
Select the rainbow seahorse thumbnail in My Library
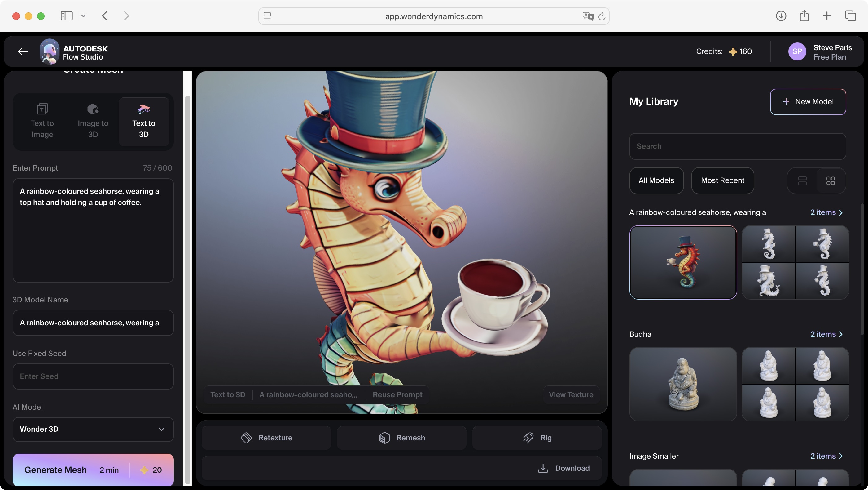683,263
